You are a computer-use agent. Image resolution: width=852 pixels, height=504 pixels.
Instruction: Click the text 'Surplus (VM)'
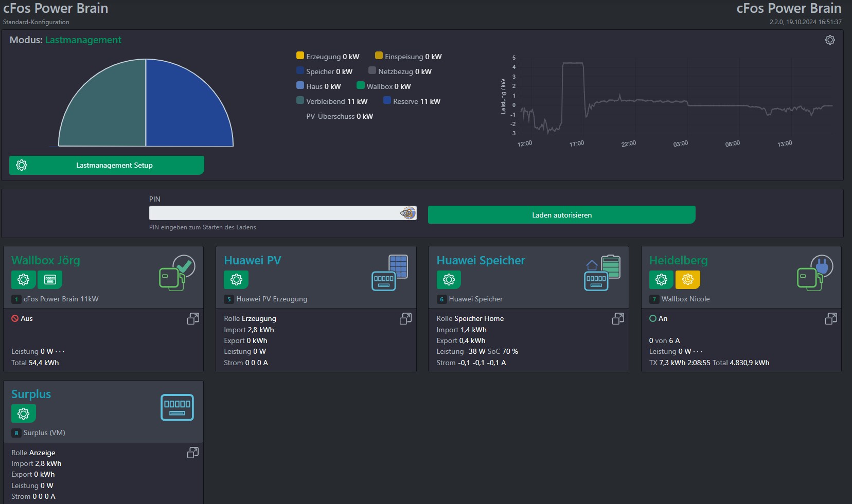pos(44,433)
